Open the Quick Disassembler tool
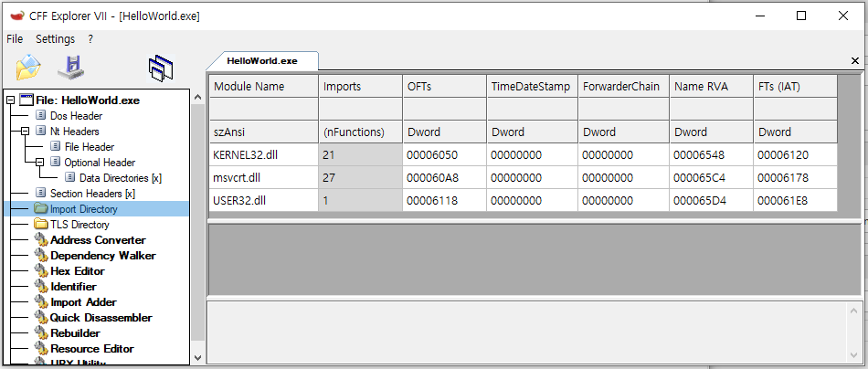 tap(101, 318)
